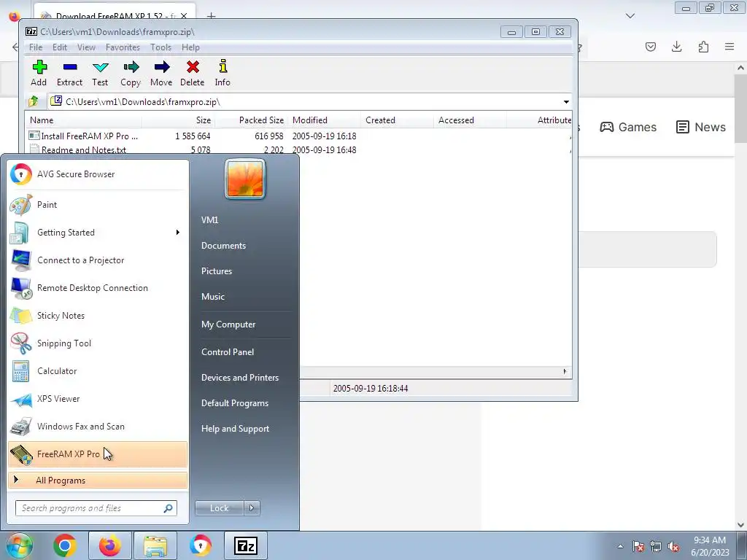The height and width of the screenshot is (560, 747).
Task: Open the Tools menu in 7-Zip
Action: tap(161, 47)
